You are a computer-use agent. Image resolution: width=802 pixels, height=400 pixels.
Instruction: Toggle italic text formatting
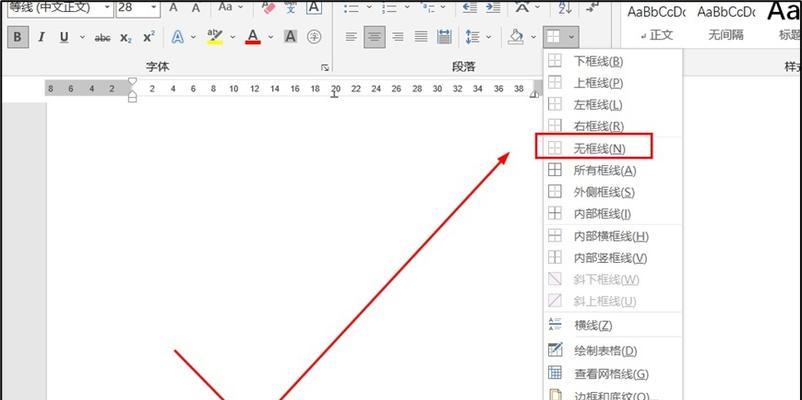(x=41, y=37)
